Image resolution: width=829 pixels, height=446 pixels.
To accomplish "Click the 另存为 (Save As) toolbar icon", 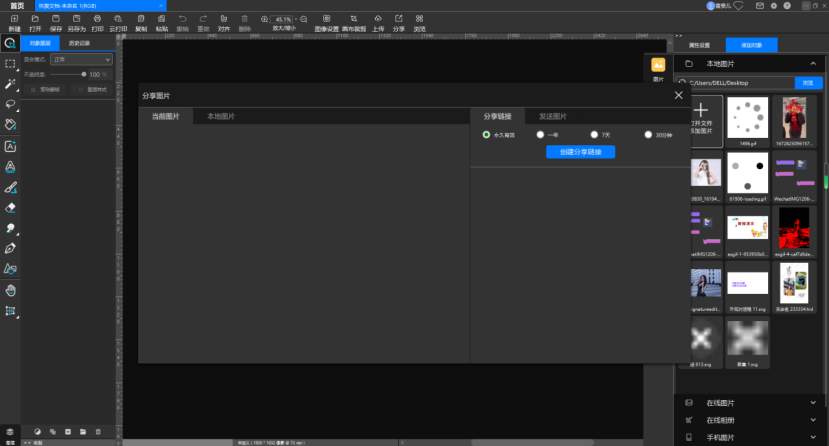I will point(76,20).
